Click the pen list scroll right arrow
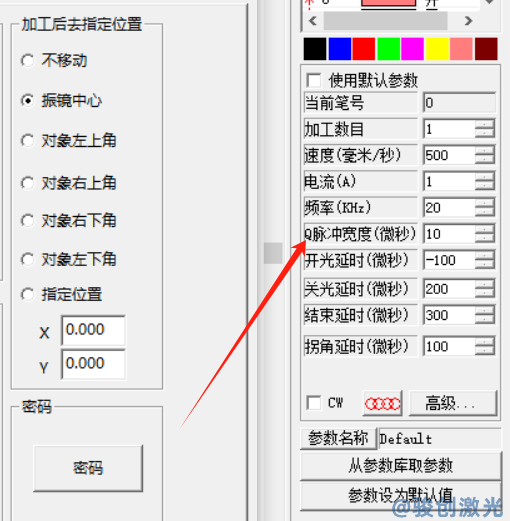 [x=469, y=21]
